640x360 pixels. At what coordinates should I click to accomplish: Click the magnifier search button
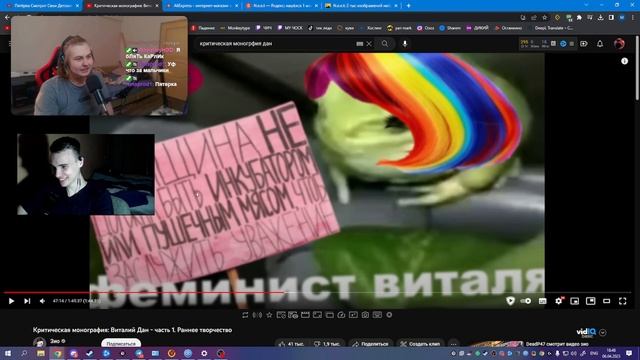tap(385, 44)
